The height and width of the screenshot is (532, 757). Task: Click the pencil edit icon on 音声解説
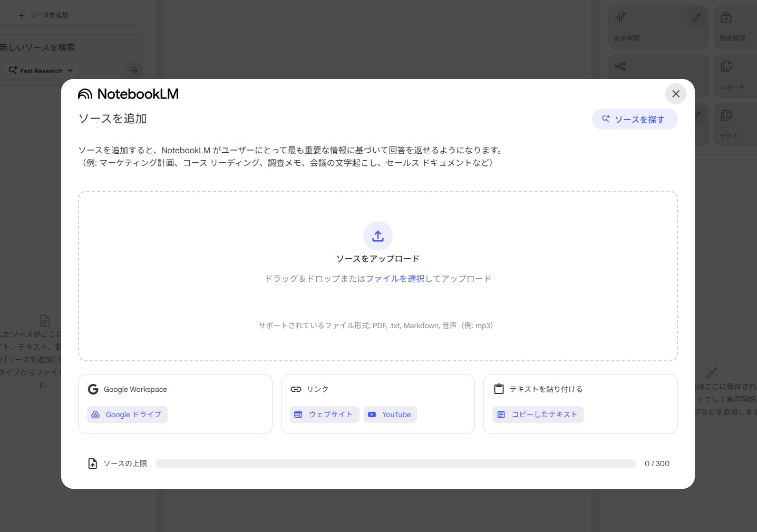(696, 18)
